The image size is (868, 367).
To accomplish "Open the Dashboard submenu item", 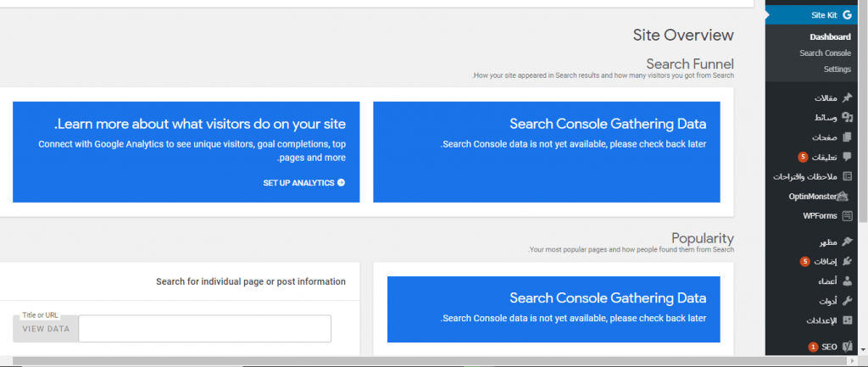I will coord(830,37).
